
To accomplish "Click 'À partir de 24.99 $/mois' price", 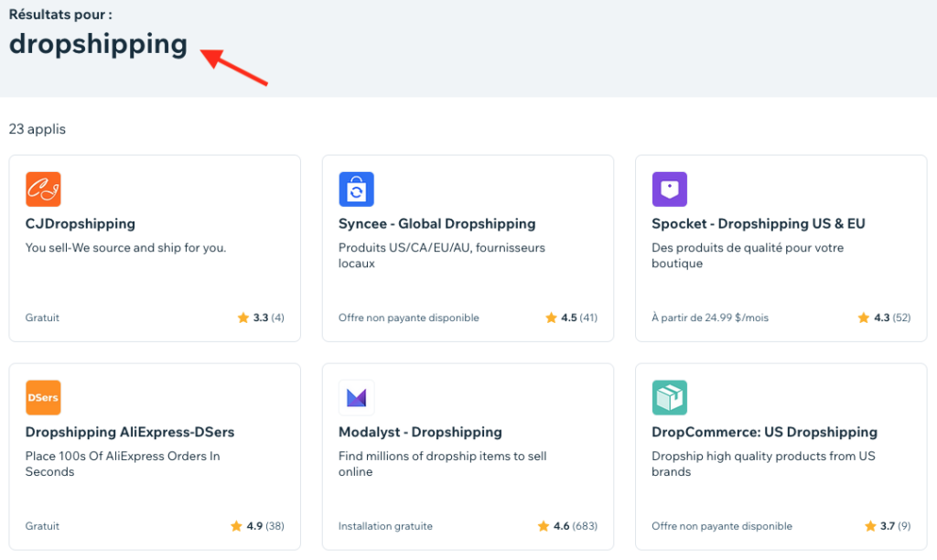I will 710,318.
